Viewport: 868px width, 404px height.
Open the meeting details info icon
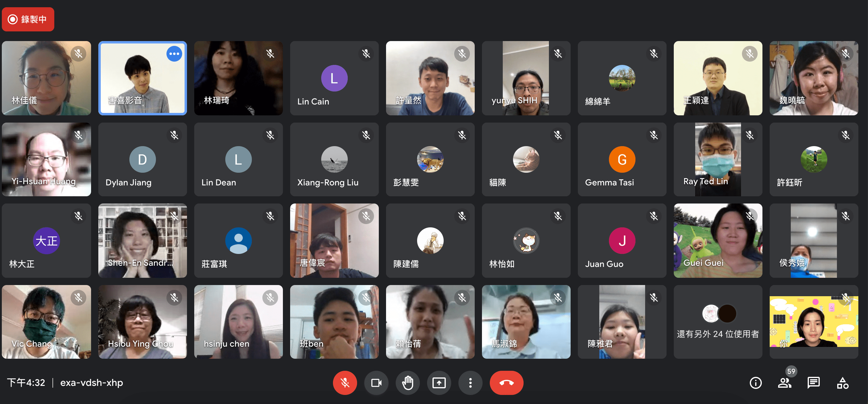pos(756,383)
